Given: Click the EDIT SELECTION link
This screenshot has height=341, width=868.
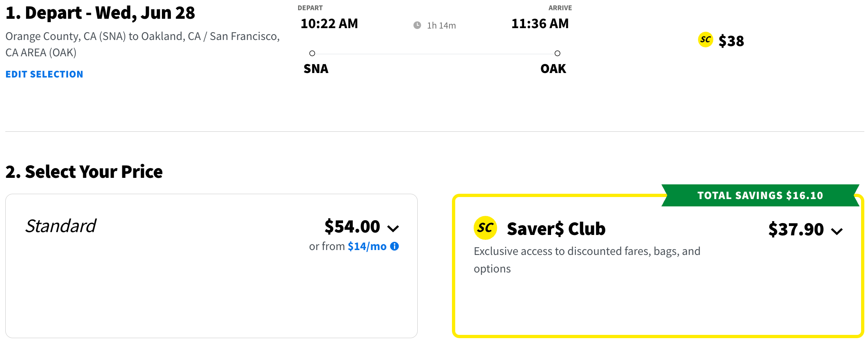Looking at the screenshot, I should point(44,74).
